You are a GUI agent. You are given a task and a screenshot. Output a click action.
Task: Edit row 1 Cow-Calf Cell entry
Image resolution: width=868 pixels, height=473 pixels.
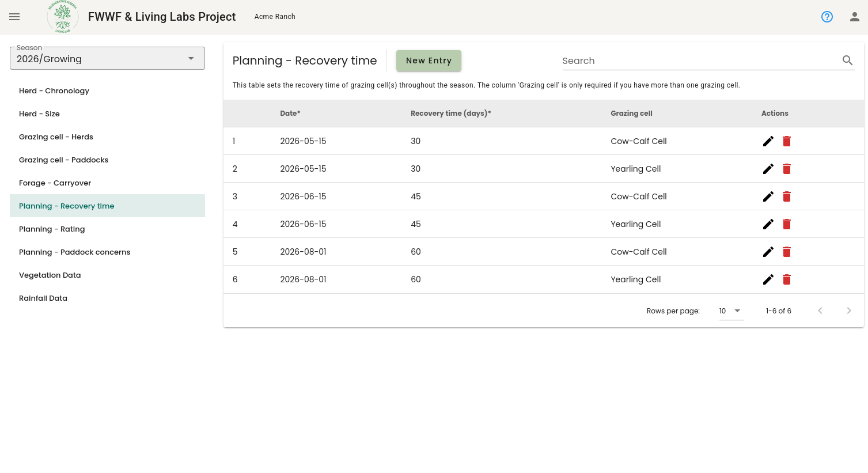click(x=768, y=141)
